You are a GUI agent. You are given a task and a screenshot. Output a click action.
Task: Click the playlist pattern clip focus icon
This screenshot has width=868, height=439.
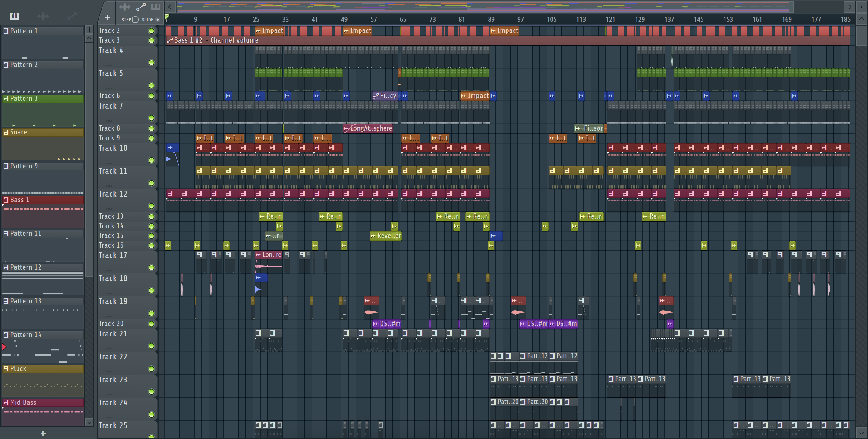(156, 7)
